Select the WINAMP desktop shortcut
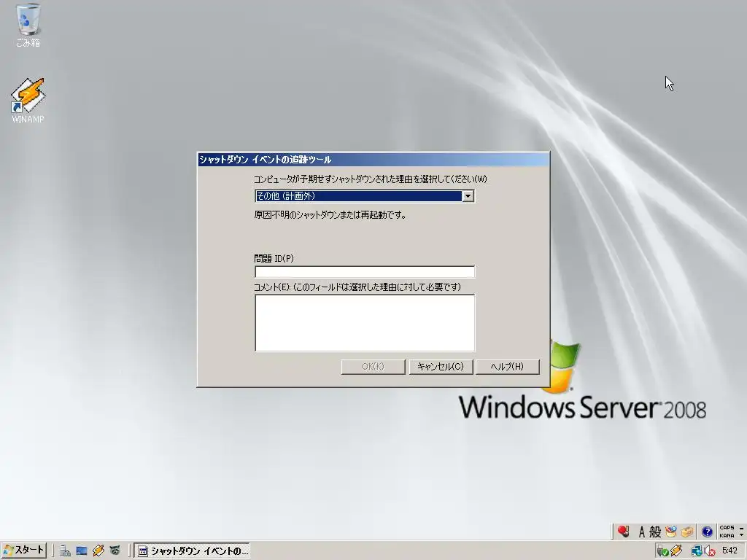Viewport: 747px width, 560px height. pos(28,100)
